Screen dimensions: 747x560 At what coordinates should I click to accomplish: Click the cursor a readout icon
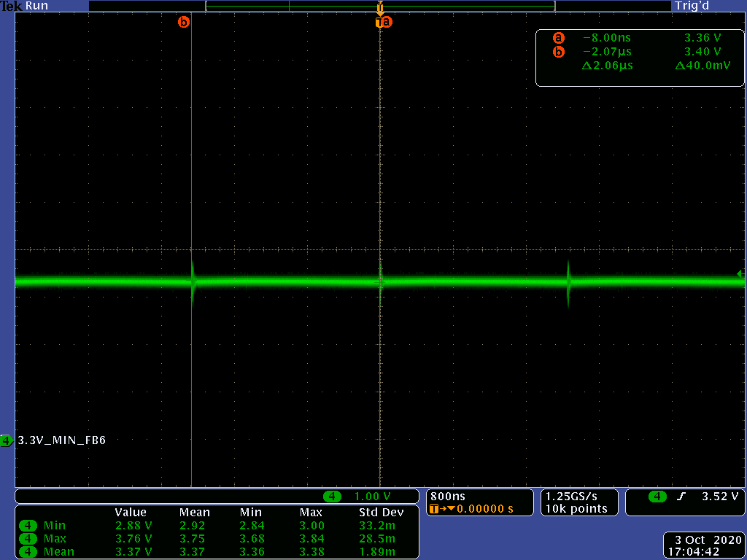click(558, 38)
